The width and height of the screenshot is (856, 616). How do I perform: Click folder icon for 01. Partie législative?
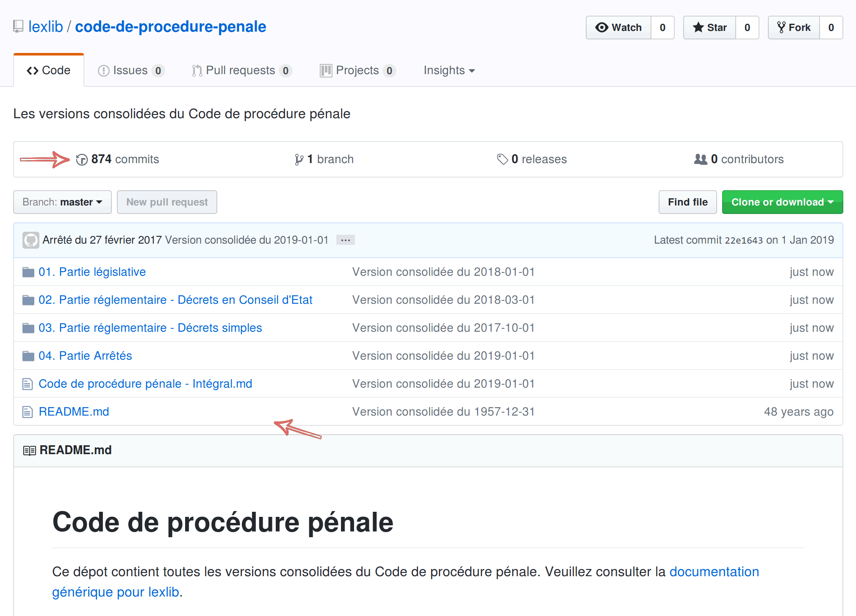pyautogui.click(x=28, y=272)
